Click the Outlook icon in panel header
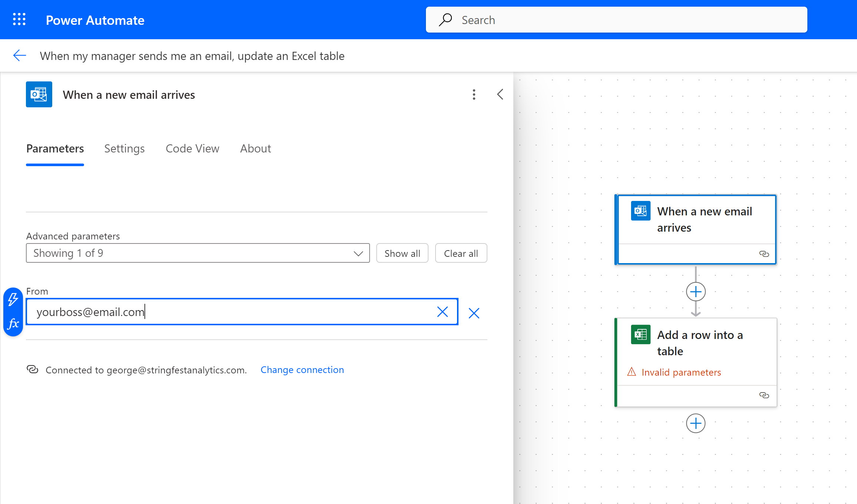This screenshot has width=857, height=504. tap(39, 94)
